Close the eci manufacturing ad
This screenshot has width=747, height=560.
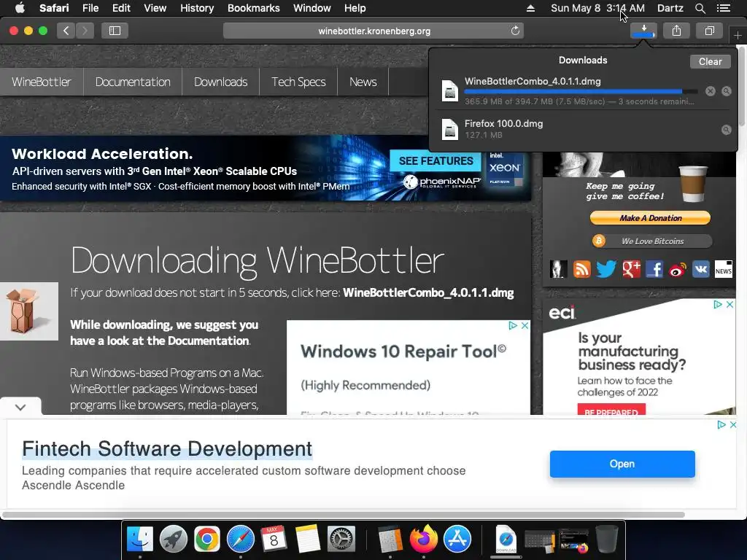(729, 304)
